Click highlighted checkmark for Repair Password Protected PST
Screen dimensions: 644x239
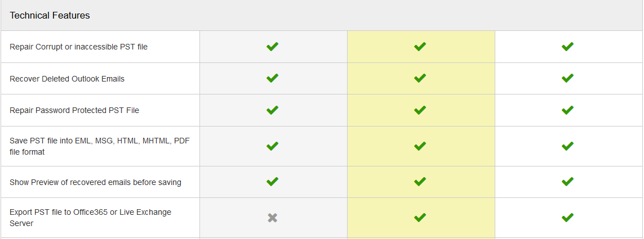420,110
